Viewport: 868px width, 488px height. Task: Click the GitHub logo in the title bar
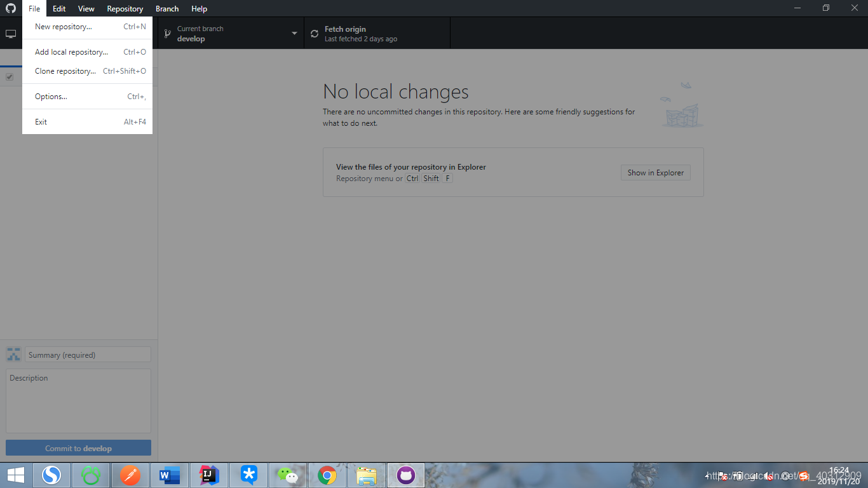[x=11, y=8]
